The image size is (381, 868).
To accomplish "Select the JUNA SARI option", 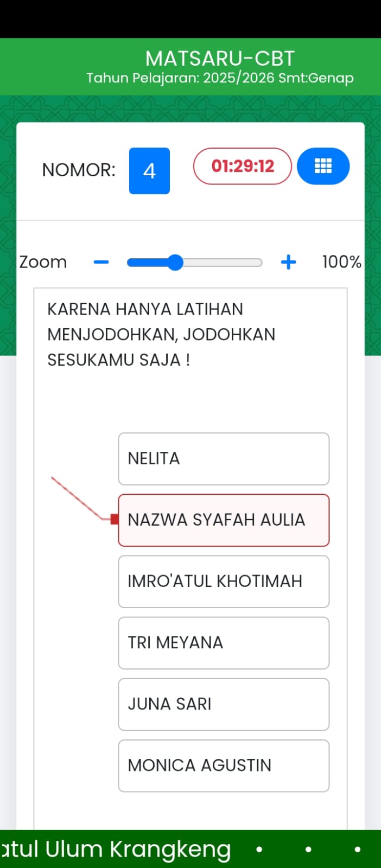I will [x=224, y=704].
